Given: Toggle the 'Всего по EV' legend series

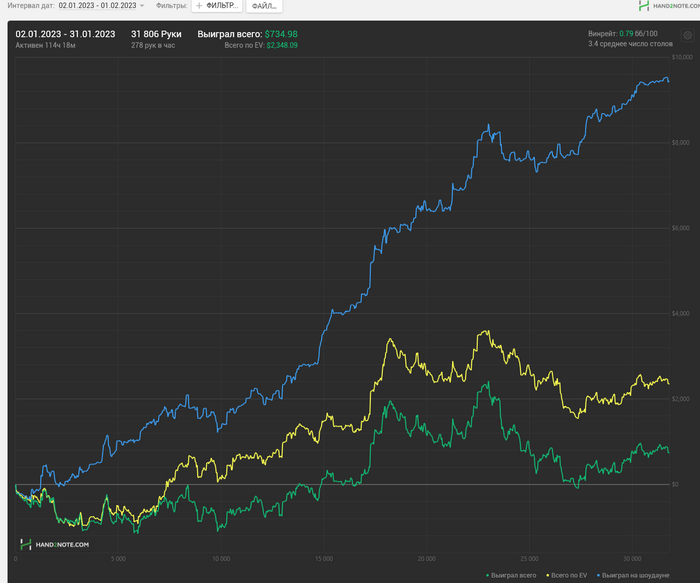Looking at the screenshot, I should 567,575.
